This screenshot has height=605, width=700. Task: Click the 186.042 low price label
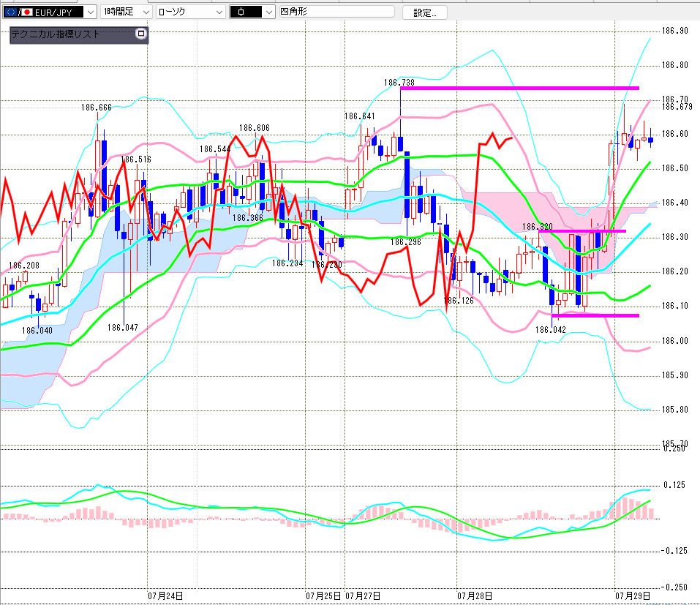[x=551, y=330]
